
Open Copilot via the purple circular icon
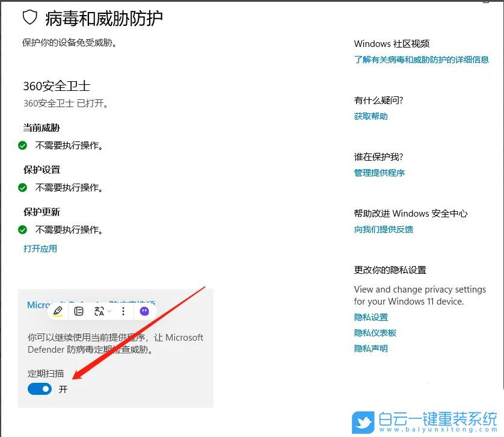point(144,311)
